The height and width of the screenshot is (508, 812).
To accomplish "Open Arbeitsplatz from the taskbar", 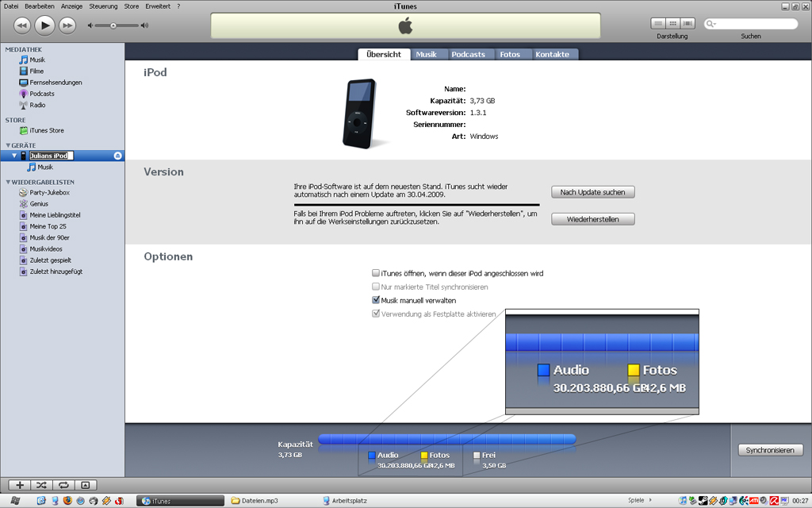I will point(345,501).
